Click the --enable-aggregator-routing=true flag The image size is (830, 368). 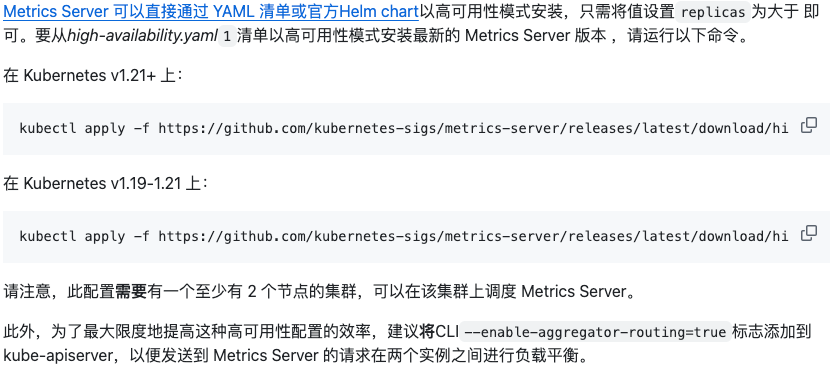pyautogui.click(x=595, y=333)
